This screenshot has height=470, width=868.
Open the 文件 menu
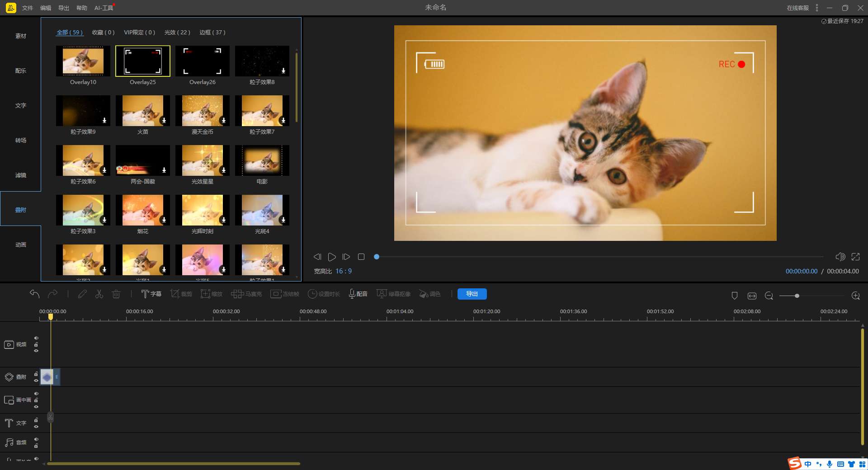(x=28, y=8)
